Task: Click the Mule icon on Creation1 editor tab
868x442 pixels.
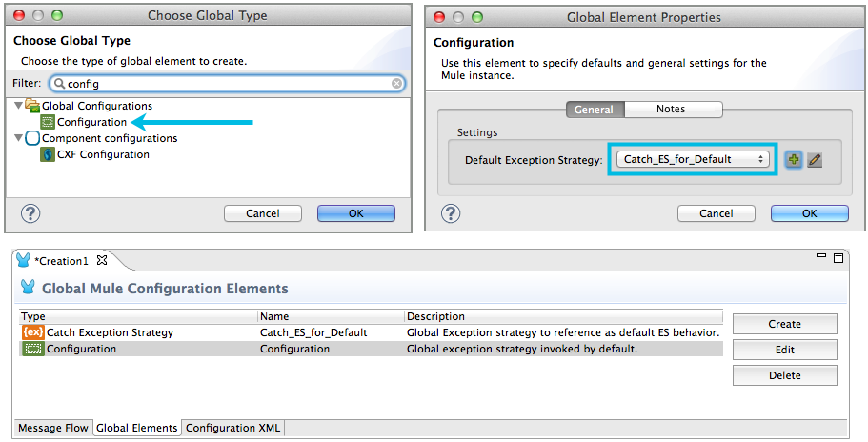Action: (23, 259)
